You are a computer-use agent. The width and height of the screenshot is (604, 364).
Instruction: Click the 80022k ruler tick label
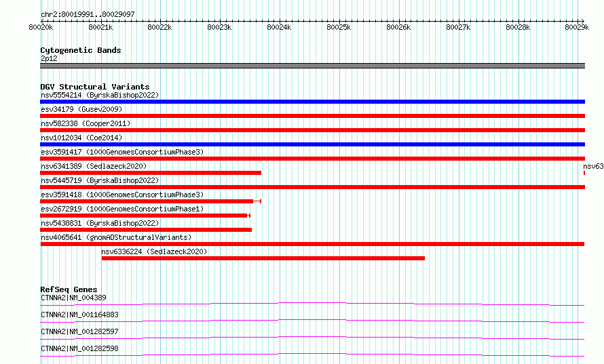(x=160, y=27)
